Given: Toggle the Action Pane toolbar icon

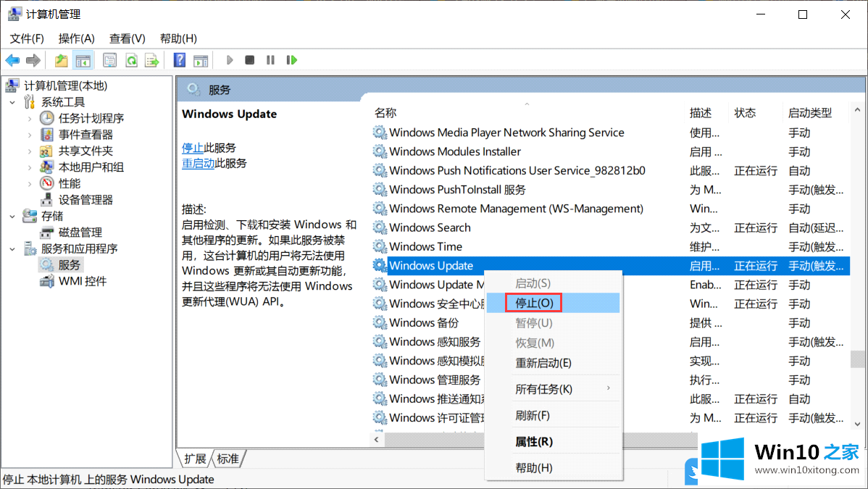Looking at the screenshot, I should click(x=201, y=60).
